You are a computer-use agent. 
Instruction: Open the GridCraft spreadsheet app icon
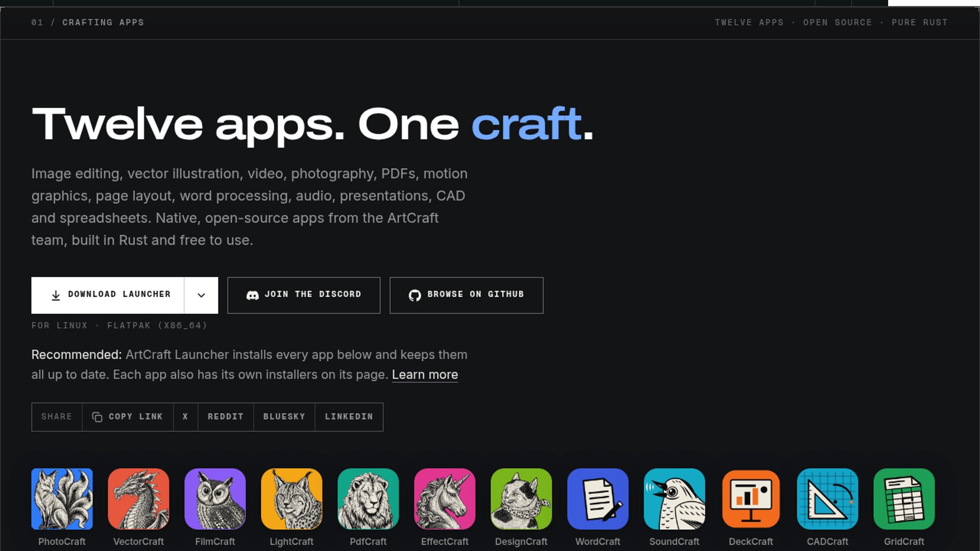click(x=904, y=499)
